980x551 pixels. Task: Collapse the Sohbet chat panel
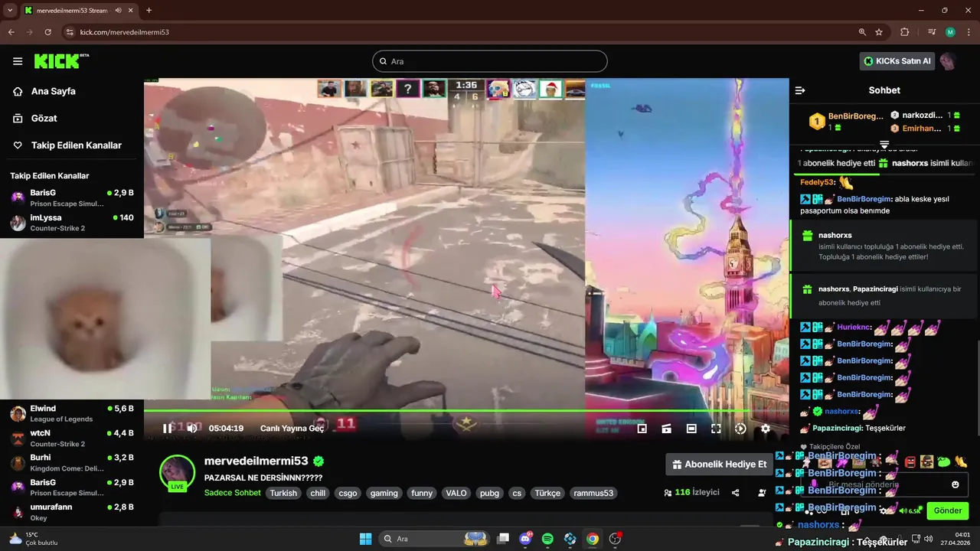coord(800,90)
